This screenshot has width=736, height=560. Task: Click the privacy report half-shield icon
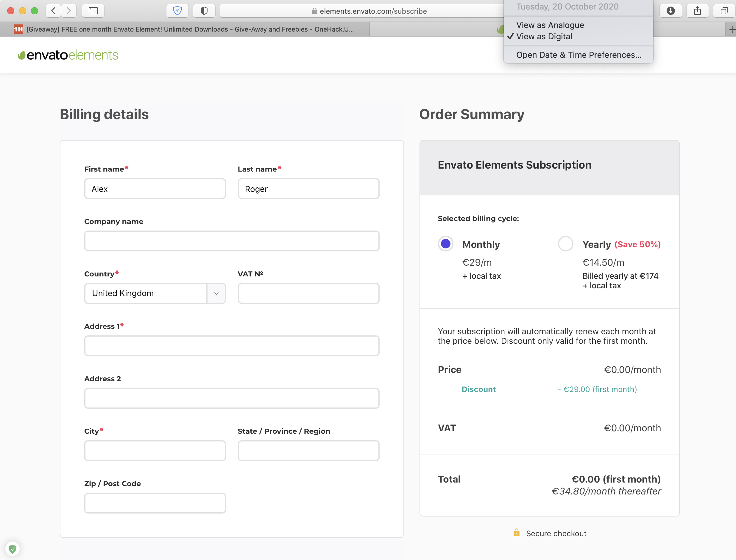point(204,11)
